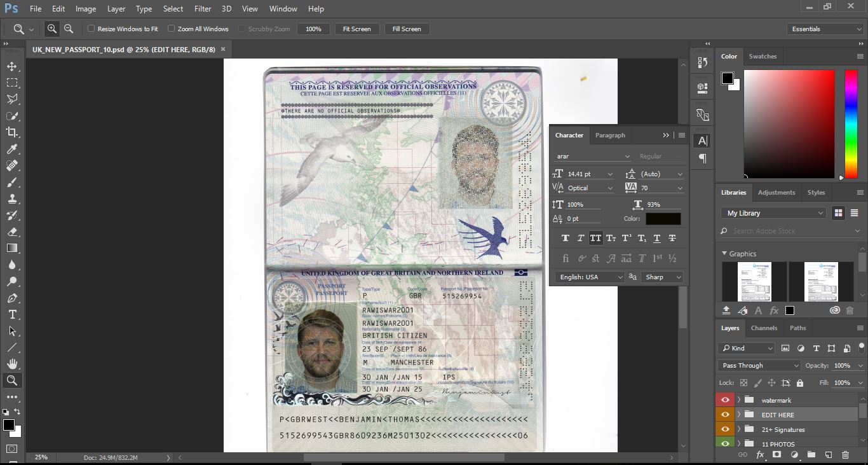The height and width of the screenshot is (465, 868).
Task: Click the Zoom Out mode icon
Action: (69, 29)
